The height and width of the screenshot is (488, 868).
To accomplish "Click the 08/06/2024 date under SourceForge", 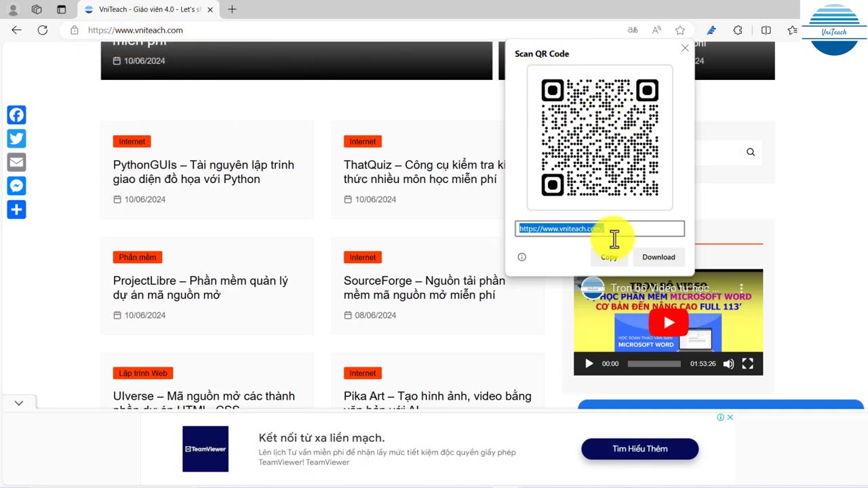I will pyautogui.click(x=375, y=315).
